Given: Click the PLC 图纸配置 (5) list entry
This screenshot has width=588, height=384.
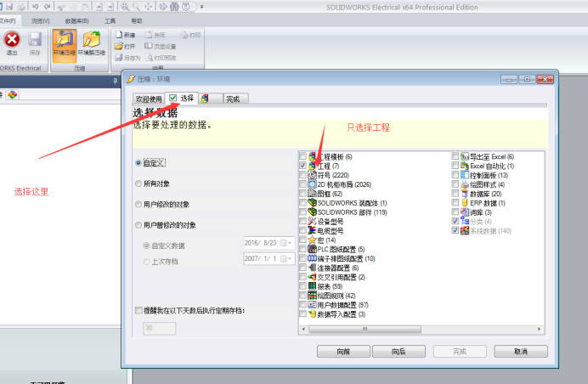Looking at the screenshot, I should click(x=341, y=249).
